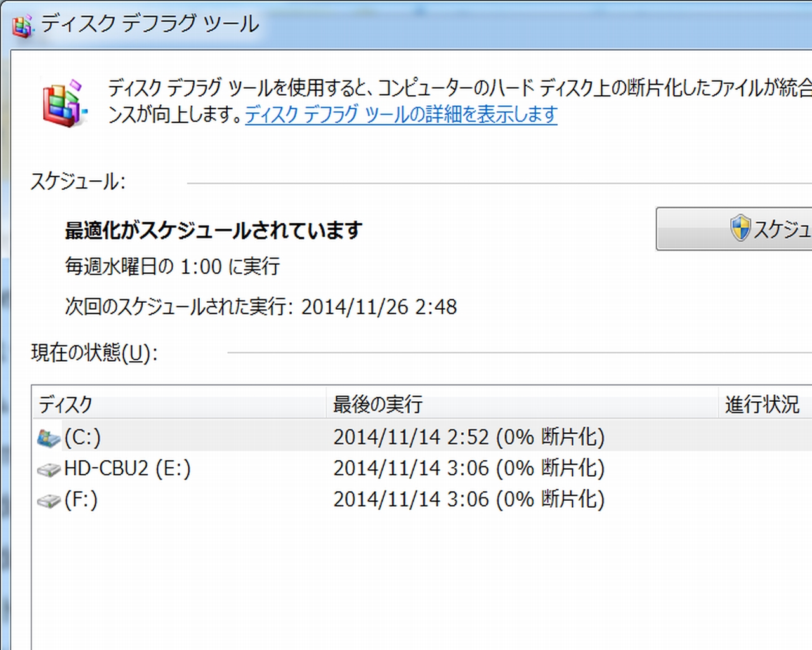The image size is (812, 650).
Task: Click the F: drive icon
Action: (x=48, y=501)
